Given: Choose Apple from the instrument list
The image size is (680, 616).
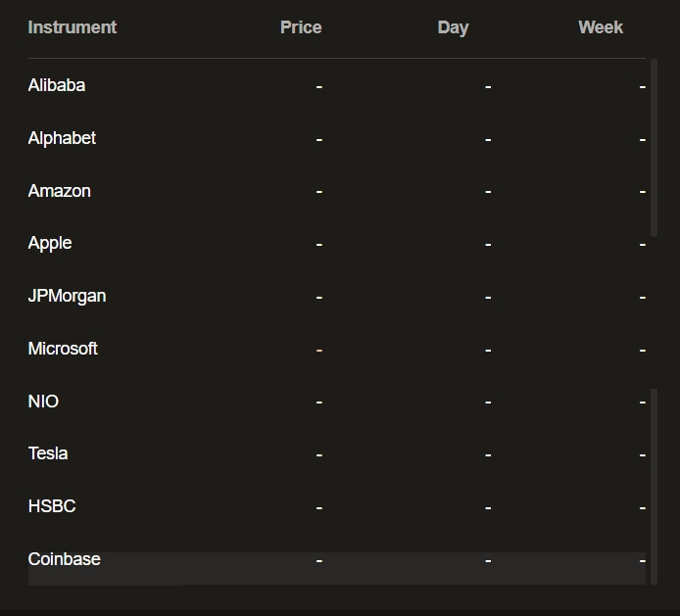Looking at the screenshot, I should 50,243.
